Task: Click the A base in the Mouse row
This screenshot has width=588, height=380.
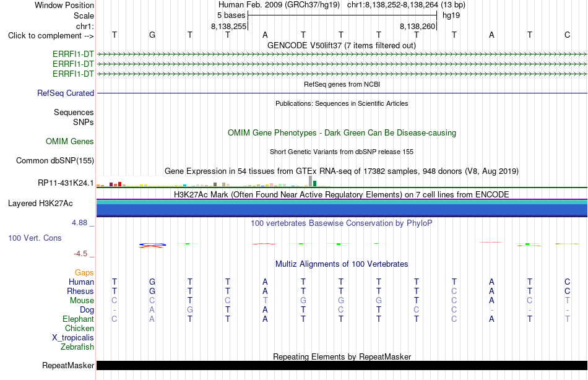Action: [x=491, y=301]
